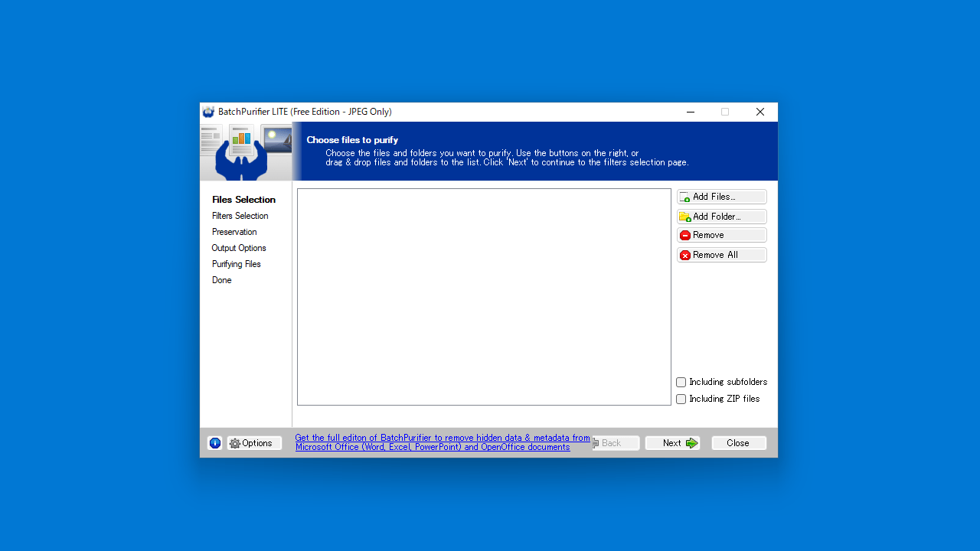Click inside the empty file list area

(x=484, y=297)
